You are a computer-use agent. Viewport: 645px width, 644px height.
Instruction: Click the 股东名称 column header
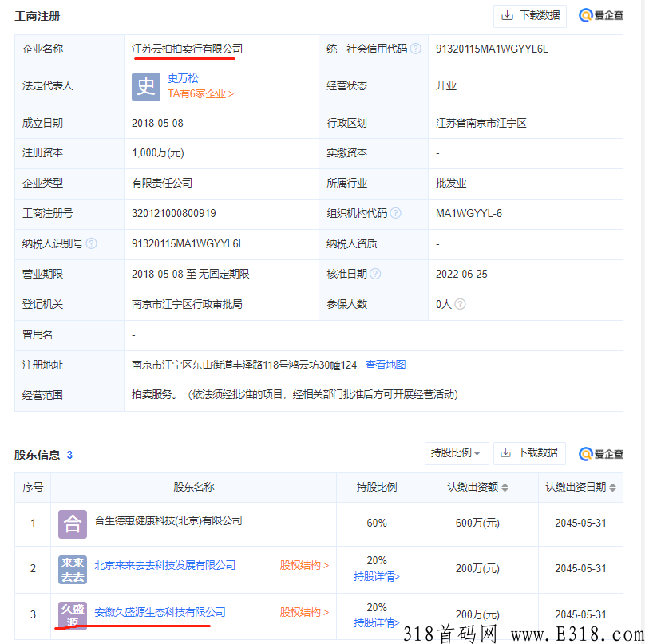tap(193, 487)
